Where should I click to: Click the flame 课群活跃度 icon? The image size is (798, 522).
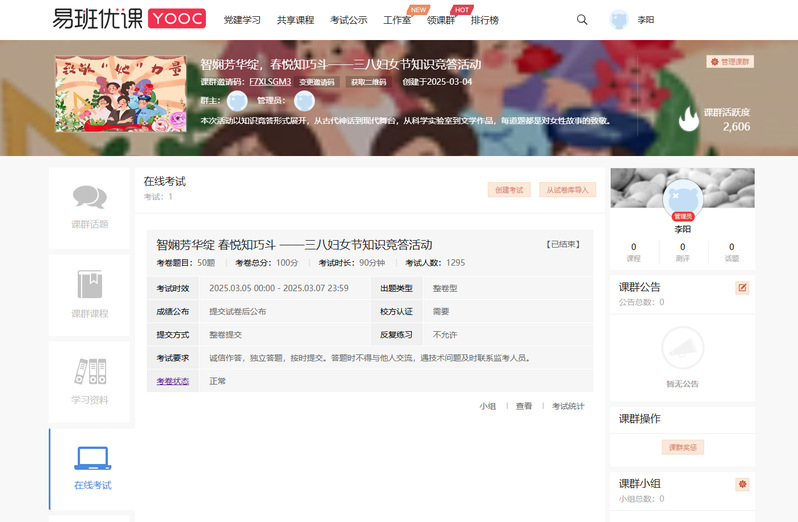(x=688, y=119)
